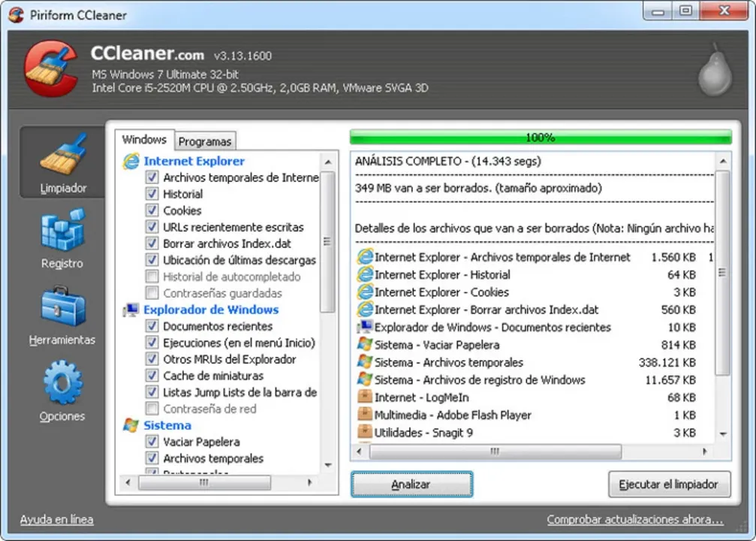The height and width of the screenshot is (541, 756).
Task: Enable Contraseña de red checkbox
Action: point(152,409)
